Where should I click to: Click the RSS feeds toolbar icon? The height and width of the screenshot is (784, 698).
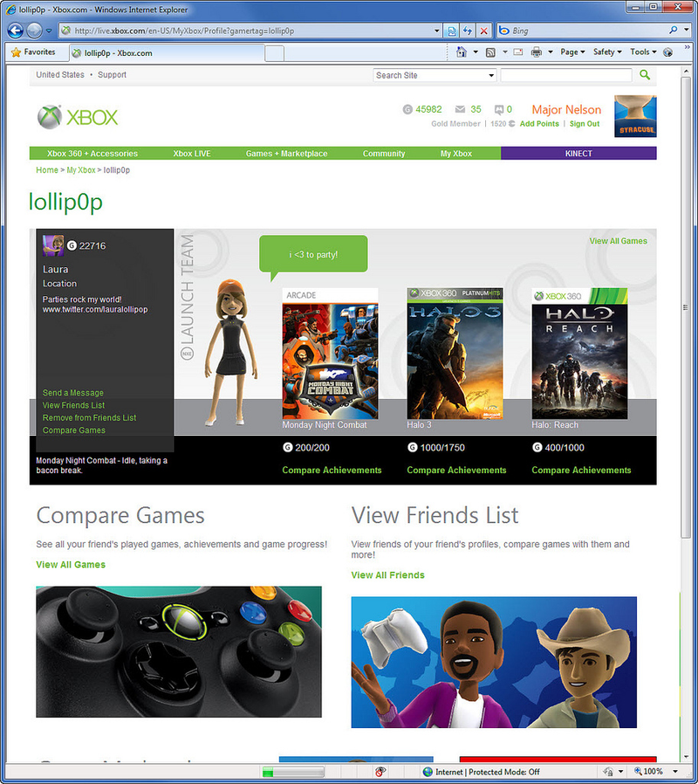[490, 52]
